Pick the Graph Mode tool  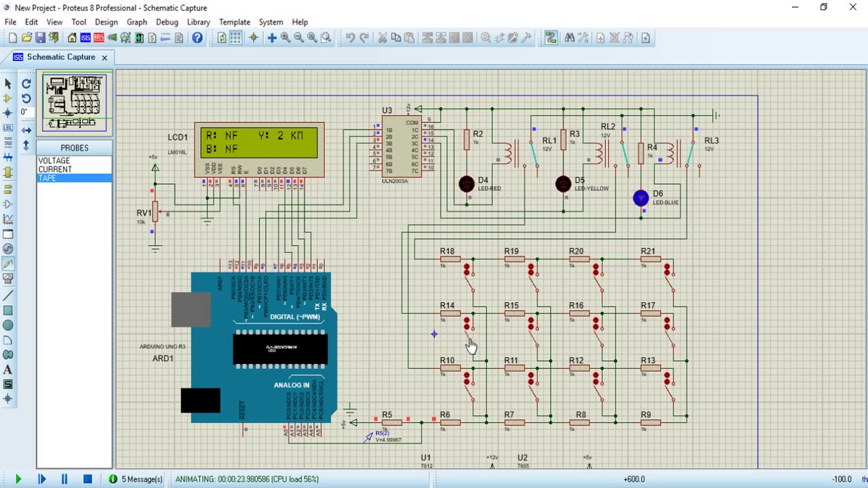(x=8, y=219)
